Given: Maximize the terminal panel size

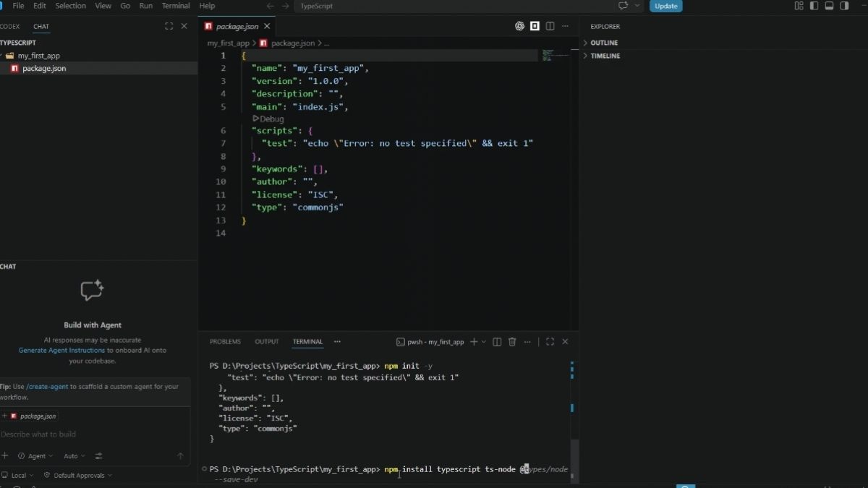Looking at the screenshot, I should click(x=550, y=342).
